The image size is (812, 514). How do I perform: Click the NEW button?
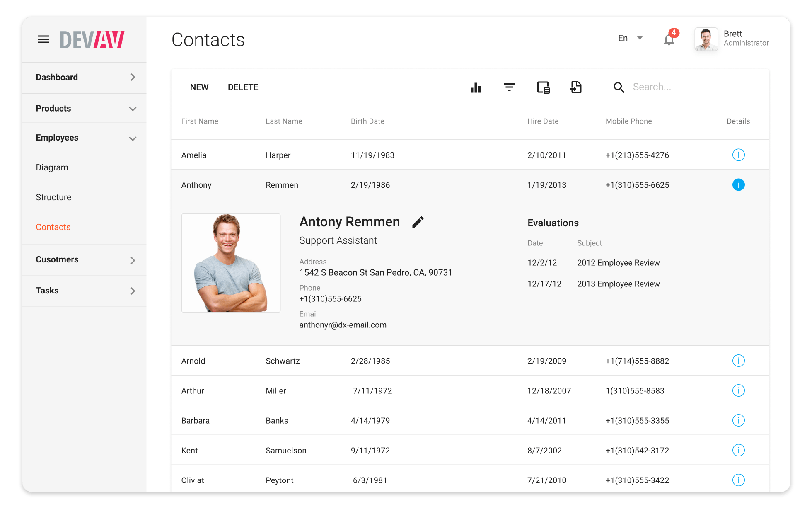[x=199, y=87]
